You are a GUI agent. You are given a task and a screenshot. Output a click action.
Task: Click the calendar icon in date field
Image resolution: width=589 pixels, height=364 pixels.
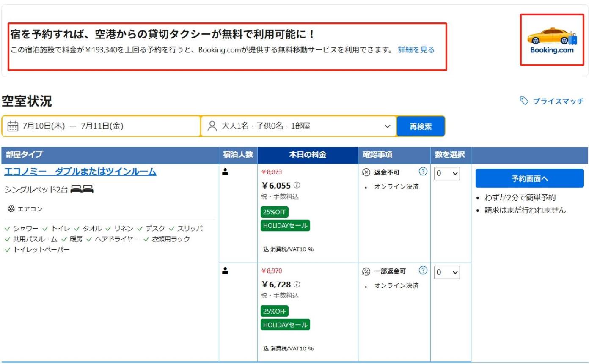(x=13, y=126)
